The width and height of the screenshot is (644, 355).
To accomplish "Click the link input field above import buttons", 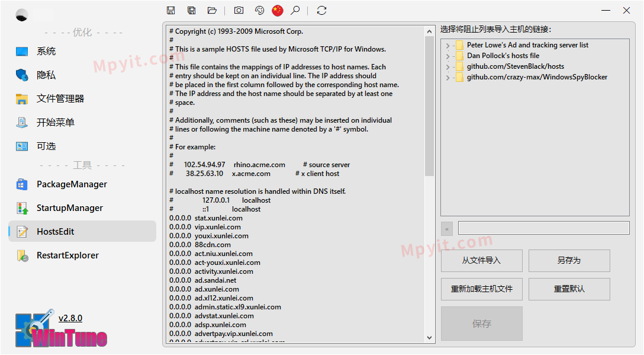I will point(544,228).
